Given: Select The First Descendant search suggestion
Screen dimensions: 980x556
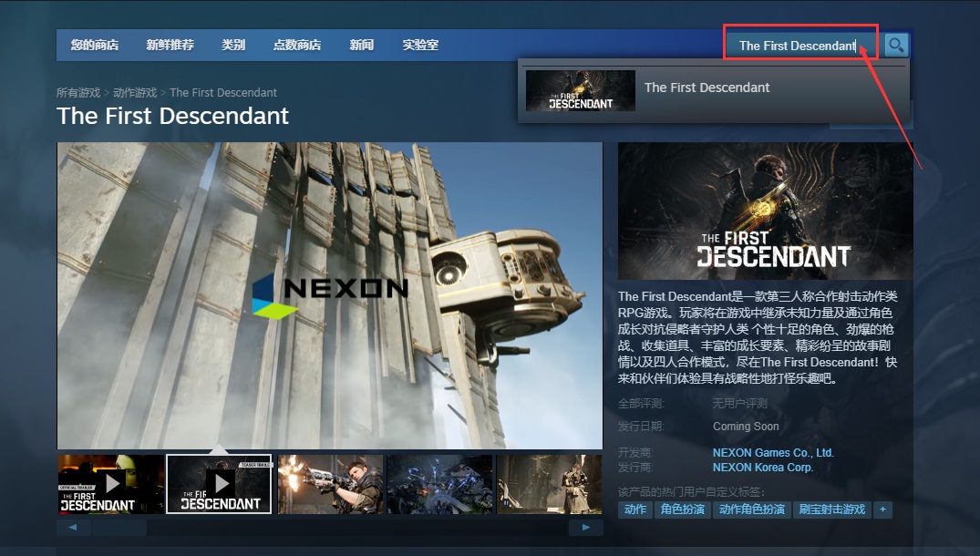Looking at the screenshot, I should pyautogui.click(x=714, y=90).
